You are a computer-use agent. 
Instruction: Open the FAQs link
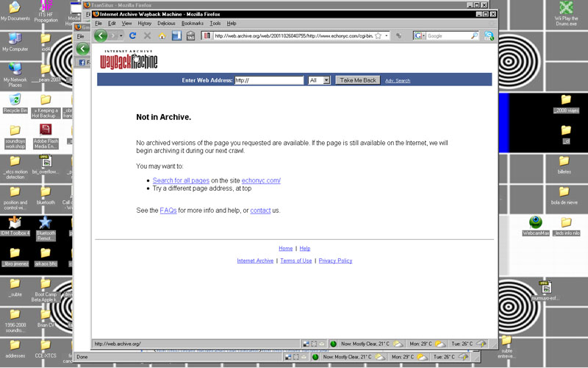(x=168, y=210)
